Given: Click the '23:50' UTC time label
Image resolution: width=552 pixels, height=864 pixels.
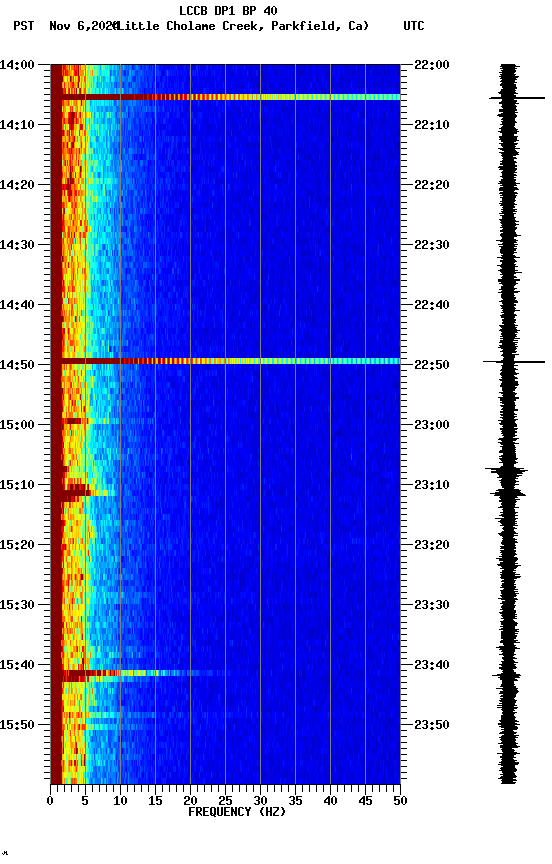Looking at the screenshot, I should 432,725.
